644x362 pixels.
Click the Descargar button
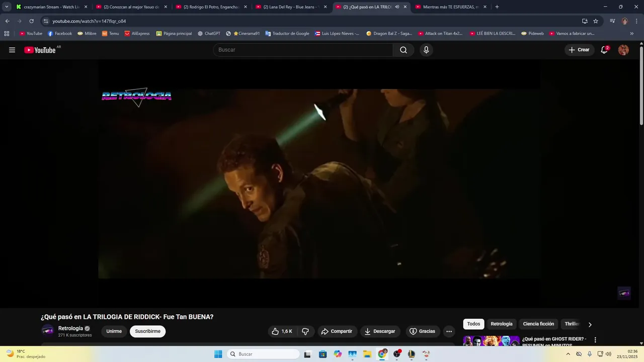point(380,331)
